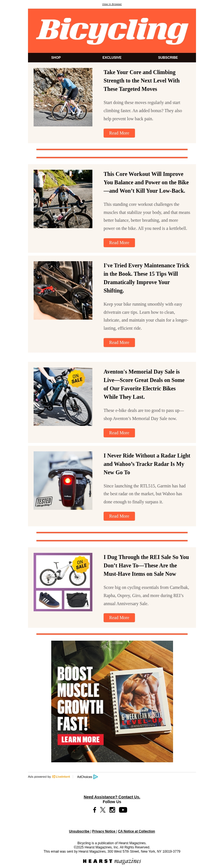Select the EXCLUSIVE menu item
Screen dimensions: 224x868
click(x=112, y=58)
